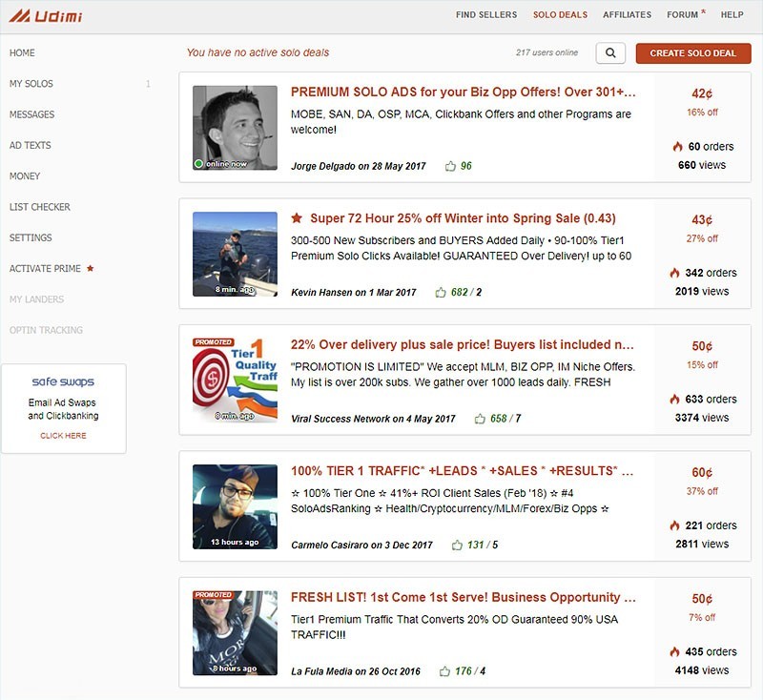Image resolution: width=763 pixels, height=700 pixels.
Task: Open My Landers in sidebar
Action: click(36, 299)
